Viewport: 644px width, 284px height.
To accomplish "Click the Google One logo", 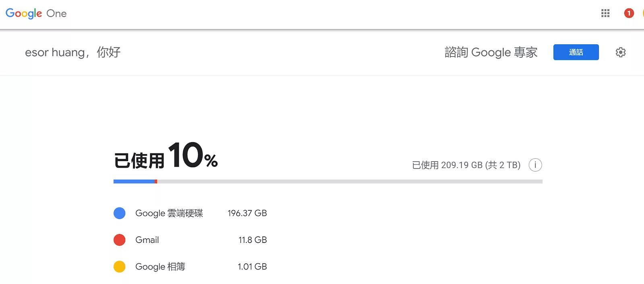I will pyautogui.click(x=36, y=13).
